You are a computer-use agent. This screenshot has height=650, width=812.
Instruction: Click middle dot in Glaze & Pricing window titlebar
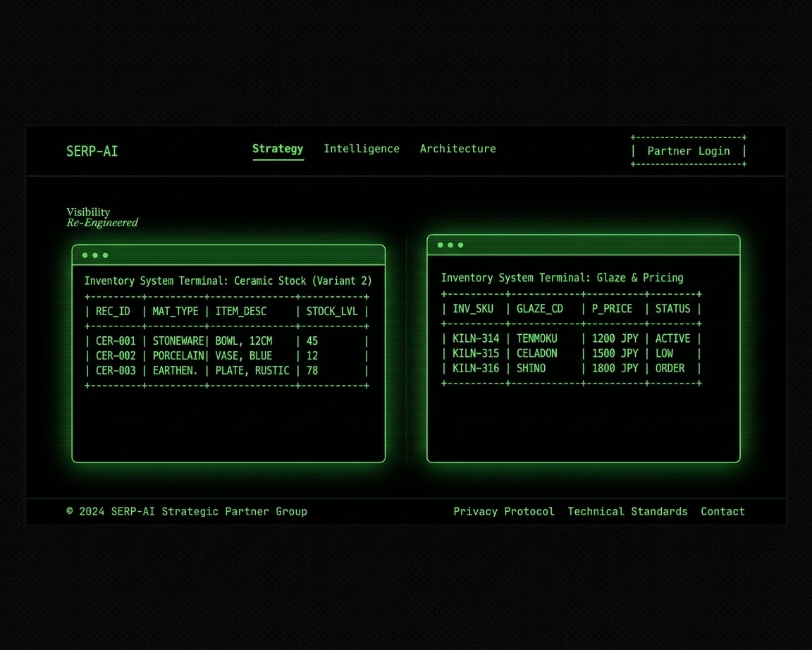point(450,245)
